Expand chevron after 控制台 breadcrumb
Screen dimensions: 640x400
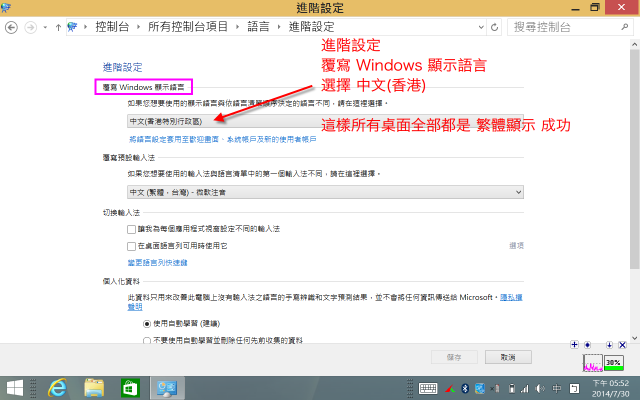(138, 27)
